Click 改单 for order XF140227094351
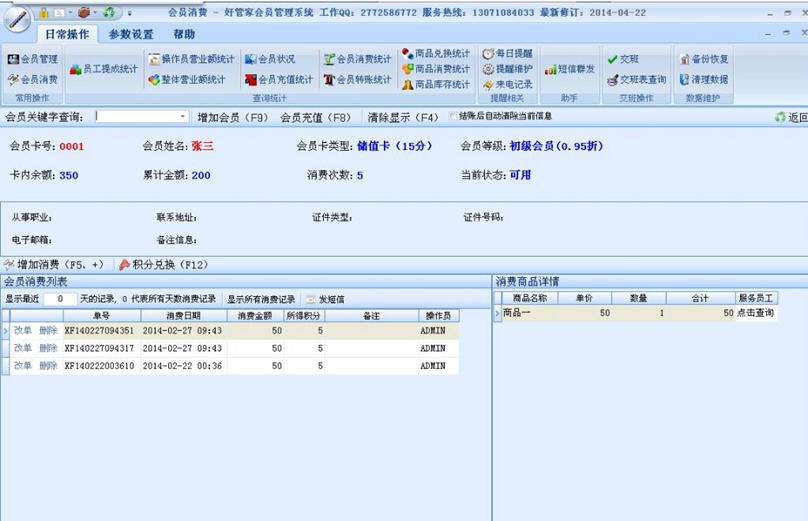 coord(23,330)
